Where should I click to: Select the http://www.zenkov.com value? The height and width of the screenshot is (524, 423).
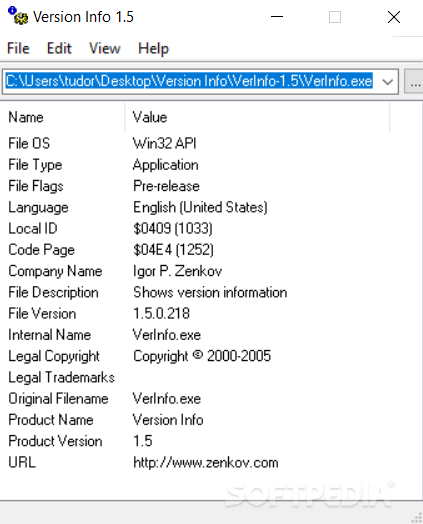tap(206, 463)
